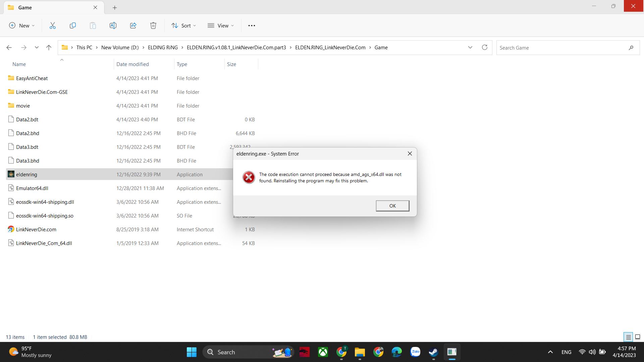Screen dimensions: 644x362
Task: Expand the Sort dropdown
Action: pyautogui.click(x=183, y=25)
